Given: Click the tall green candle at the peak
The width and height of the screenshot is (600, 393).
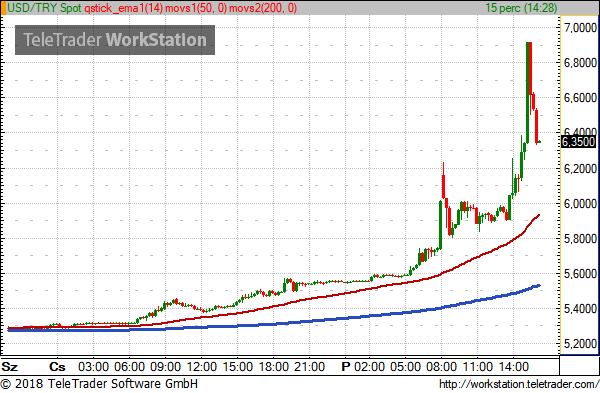Looking at the screenshot, I should coord(527,93).
